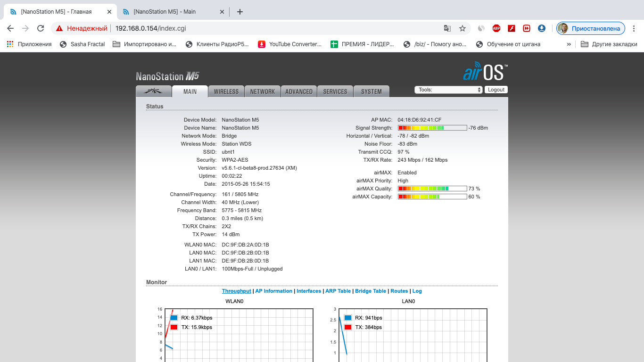The width and height of the screenshot is (644, 362).
Task: Click the RX blue legend swatch on LAN0
Action: click(348, 318)
